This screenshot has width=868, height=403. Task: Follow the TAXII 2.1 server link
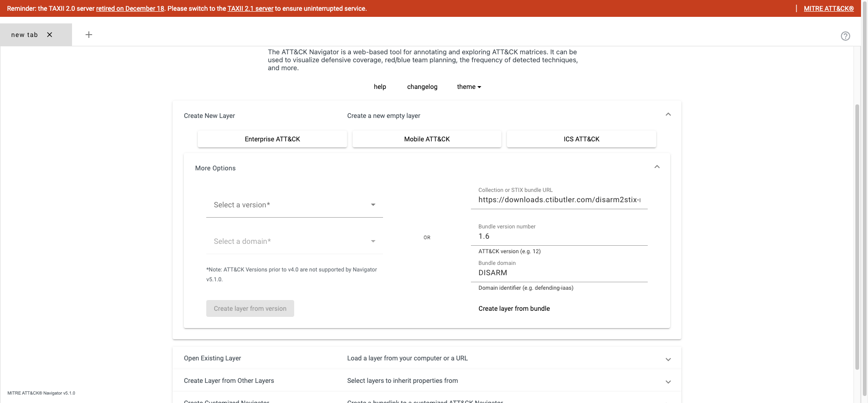pos(250,8)
